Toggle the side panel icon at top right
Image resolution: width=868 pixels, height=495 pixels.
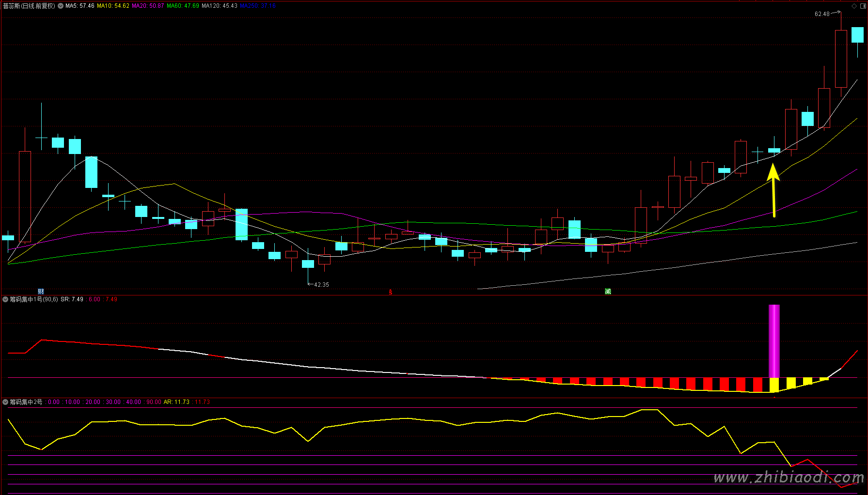click(x=863, y=6)
